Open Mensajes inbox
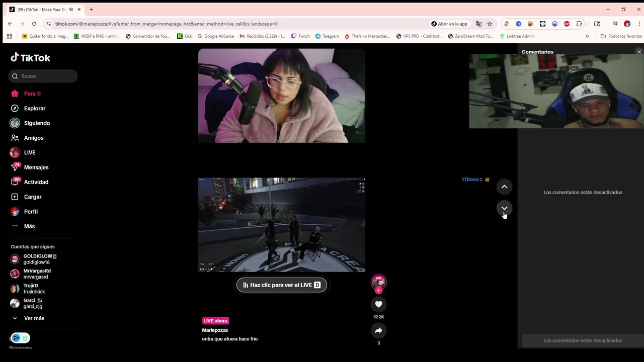The width and height of the screenshot is (644, 362). pyautogui.click(x=30, y=167)
